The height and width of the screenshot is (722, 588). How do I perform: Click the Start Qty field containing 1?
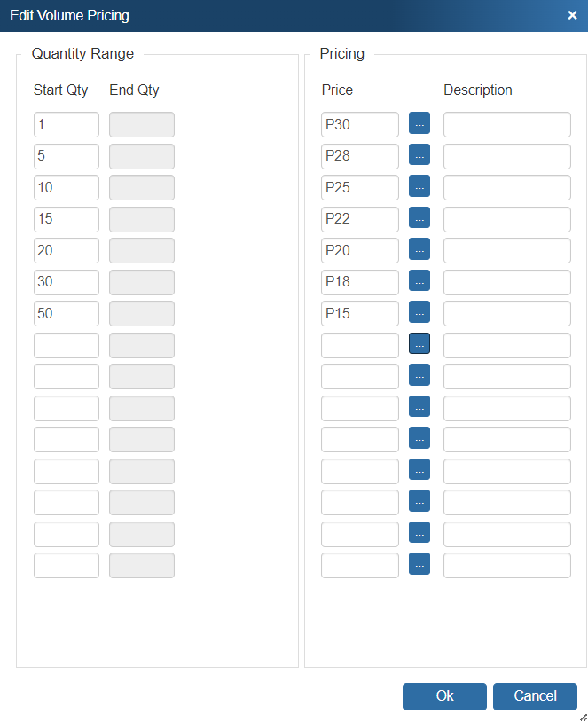(x=67, y=125)
